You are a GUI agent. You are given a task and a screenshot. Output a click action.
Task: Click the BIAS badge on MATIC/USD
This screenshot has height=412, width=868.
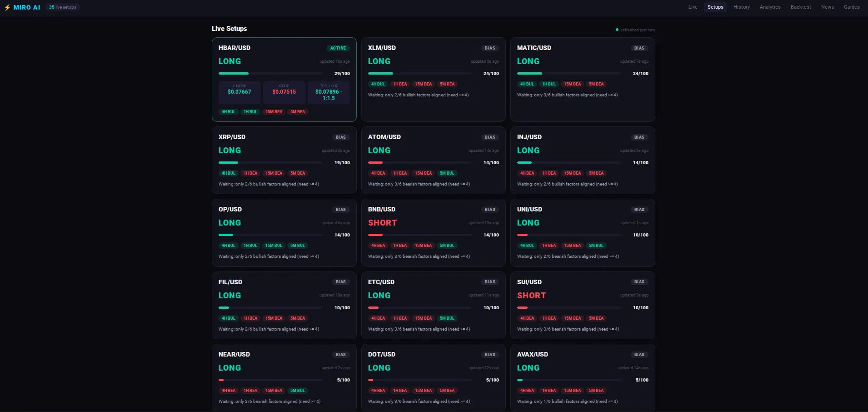639,48
